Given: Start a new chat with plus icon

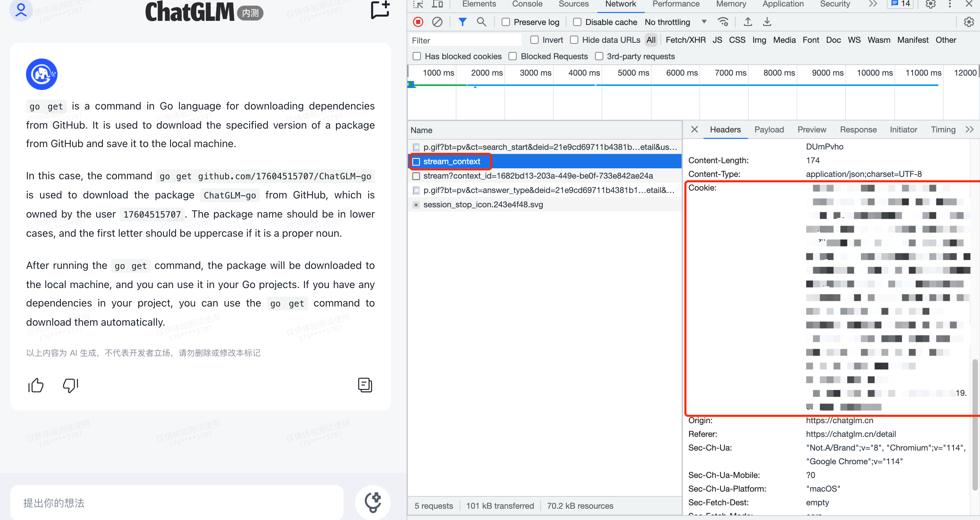Looking at the screenshot, I should 380,10.
